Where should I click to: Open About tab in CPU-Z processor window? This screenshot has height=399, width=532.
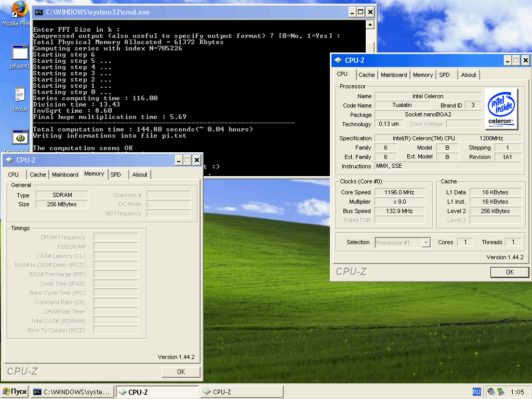(468, 75)
